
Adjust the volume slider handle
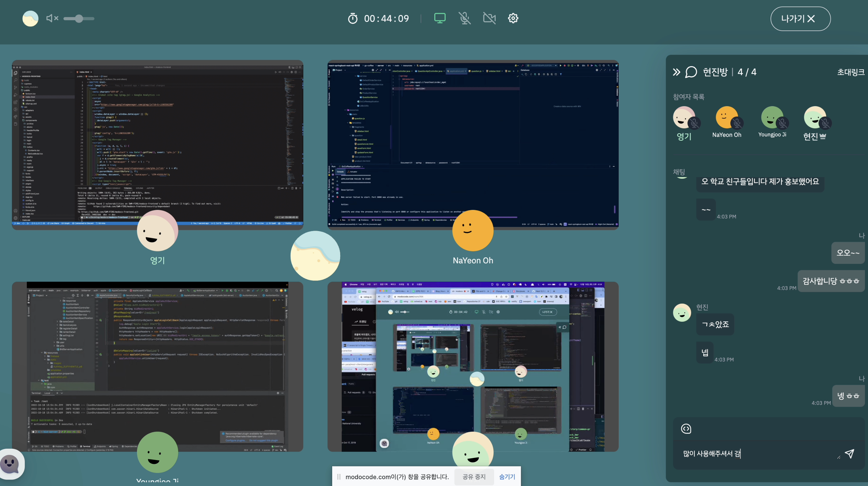tap(79, 18)
